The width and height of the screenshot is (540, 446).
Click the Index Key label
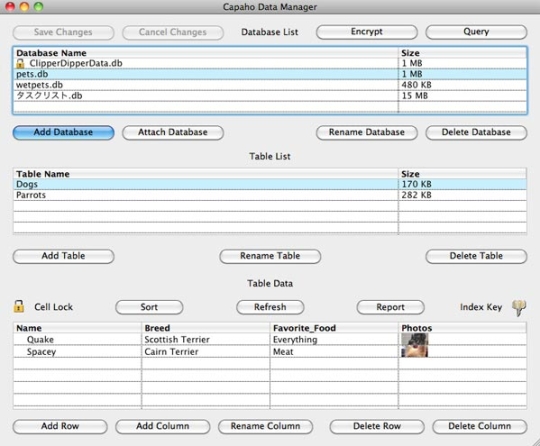pos(481,307)
